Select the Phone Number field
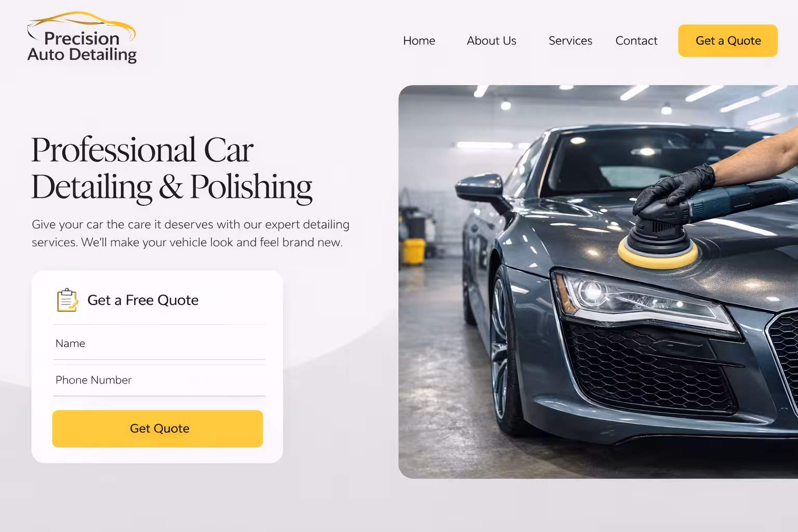The height and width of the screenshot is (532, 798). (x=159, y=380)
